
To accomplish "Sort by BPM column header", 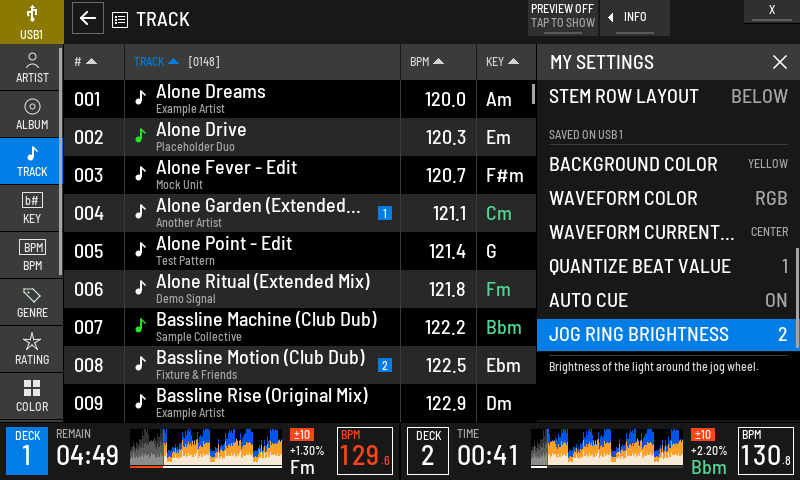I will coord(438,62).
